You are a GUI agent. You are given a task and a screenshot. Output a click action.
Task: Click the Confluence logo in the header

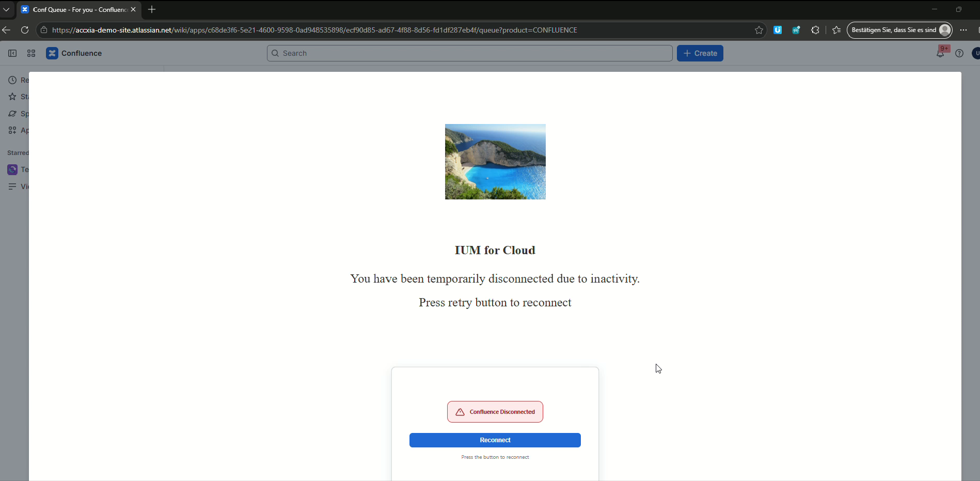point(74,53)
